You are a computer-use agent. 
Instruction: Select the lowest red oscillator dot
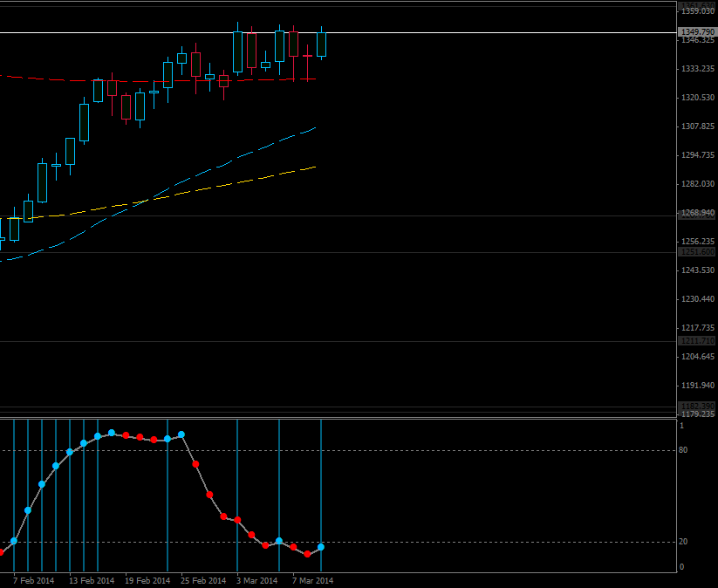click(307, 554)
